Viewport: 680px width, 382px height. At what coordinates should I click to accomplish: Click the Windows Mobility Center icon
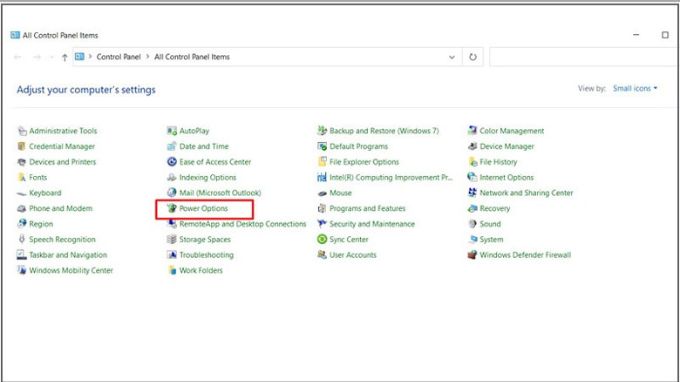pyautogui.click(x=22, y=271)
